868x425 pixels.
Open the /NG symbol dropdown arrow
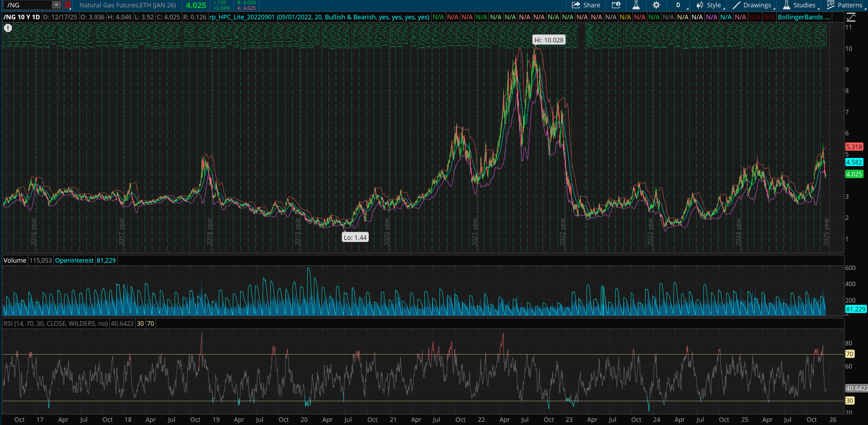[56, 5]
